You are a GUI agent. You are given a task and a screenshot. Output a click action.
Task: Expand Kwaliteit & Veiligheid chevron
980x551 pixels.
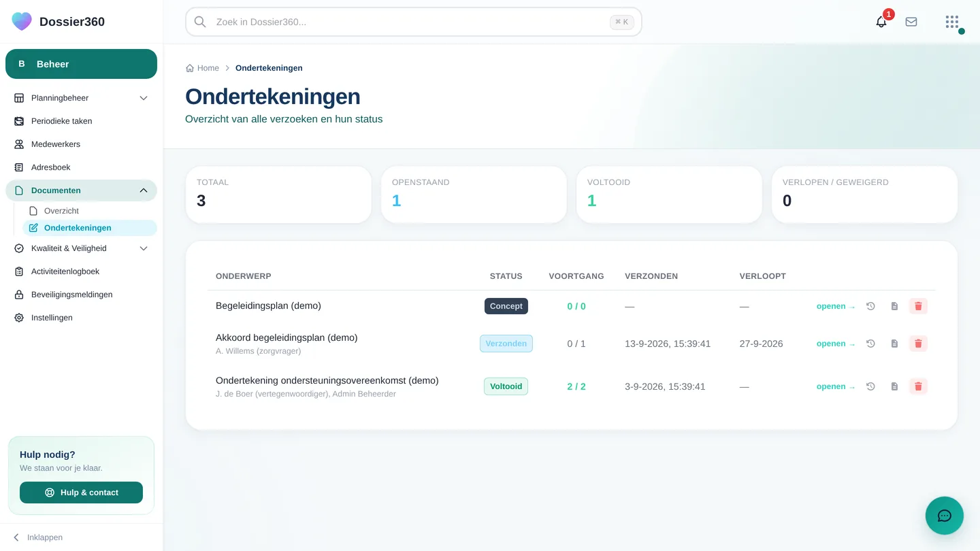(x=144, y=248)
